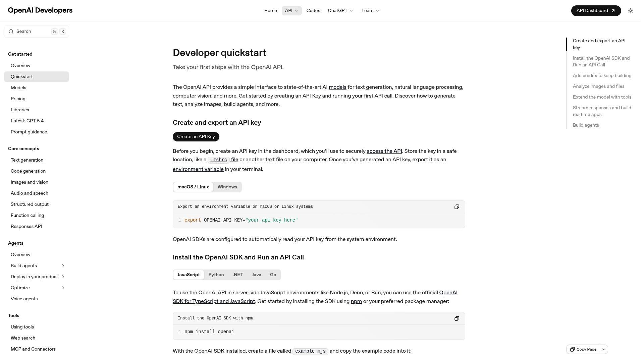This screenshot has height=362, width=644.
Task: Switch to the Windows instructions tab
Action: pos(227,187)
